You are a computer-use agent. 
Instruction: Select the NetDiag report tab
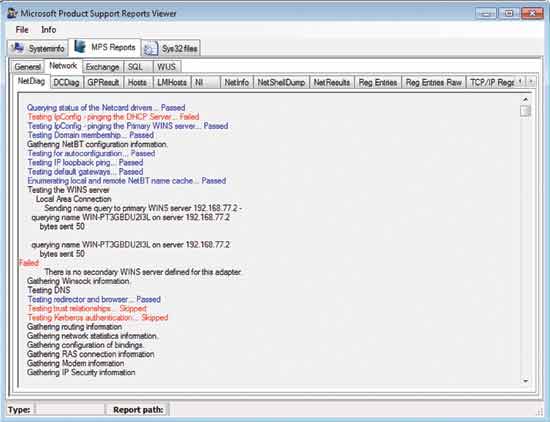[x=32, y=81]
